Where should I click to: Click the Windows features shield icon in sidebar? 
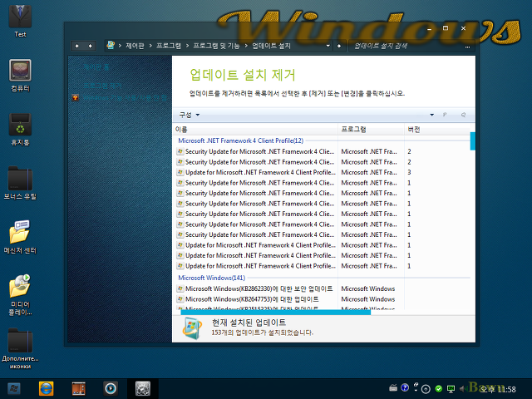pyautogui.click(x=76, y=98)
